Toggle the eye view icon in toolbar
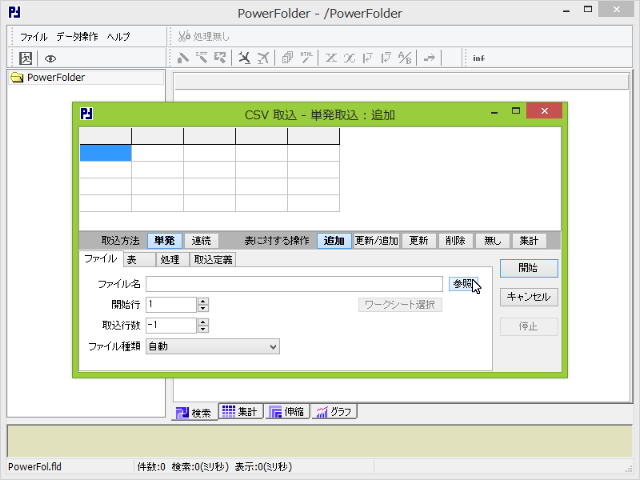This screenshot has width=640, height=480. [x=50, y=59]
